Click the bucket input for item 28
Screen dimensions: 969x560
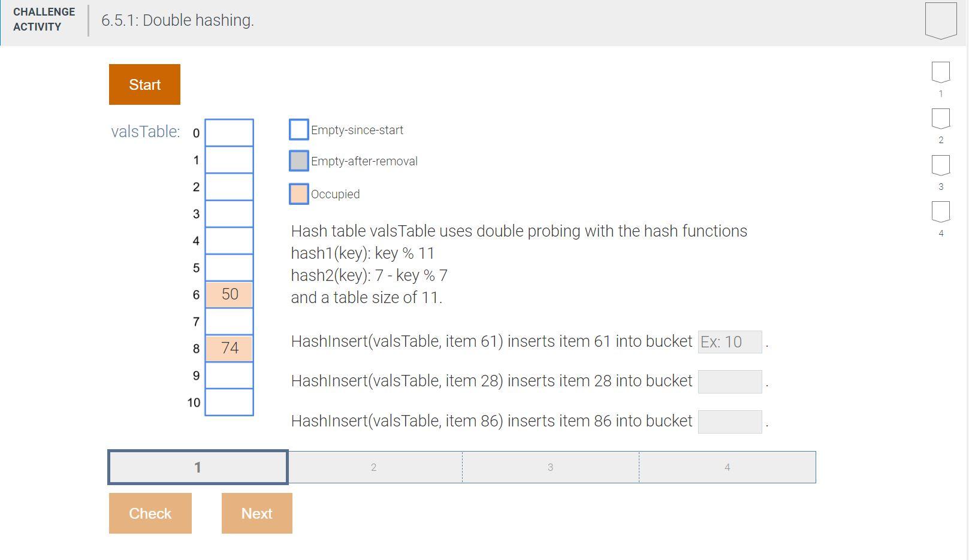pyautogui.click(x=729, y=382)
